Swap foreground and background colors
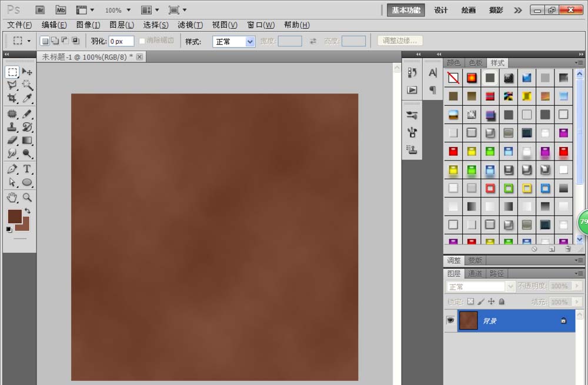 click(27, 211)
